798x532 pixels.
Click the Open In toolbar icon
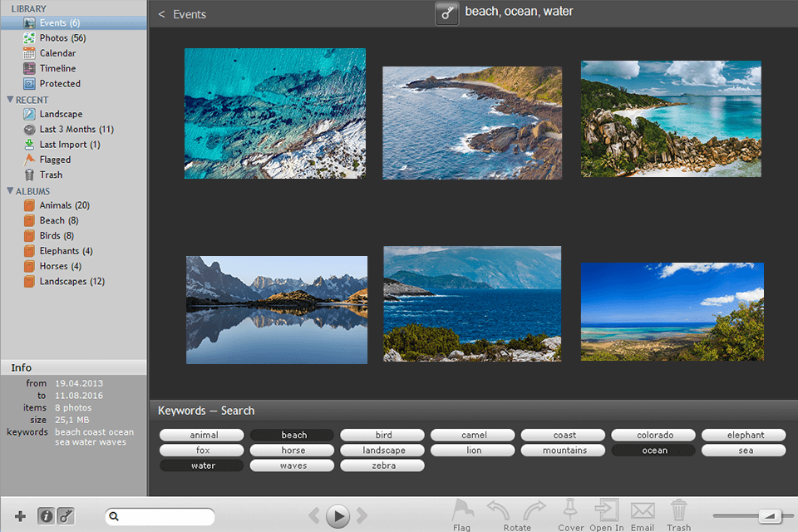tap(607, 510)
